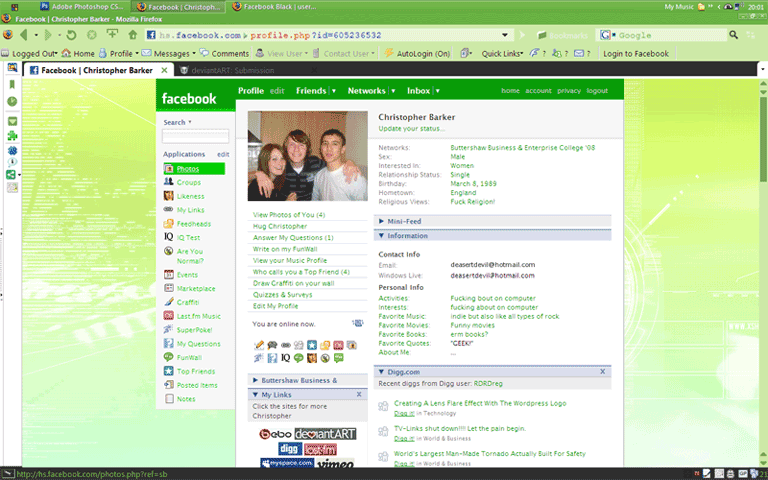Switch to Adobe Photoshop CS taskbar item
Image resolution: width=768 pixels, height=480 pixels.
click(x=83, y=7)
